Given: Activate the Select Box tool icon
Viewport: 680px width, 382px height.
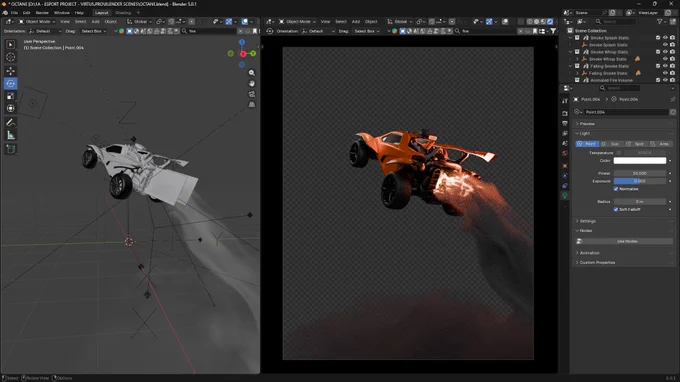Looking at the screenshot, I should tap(11, 44).
